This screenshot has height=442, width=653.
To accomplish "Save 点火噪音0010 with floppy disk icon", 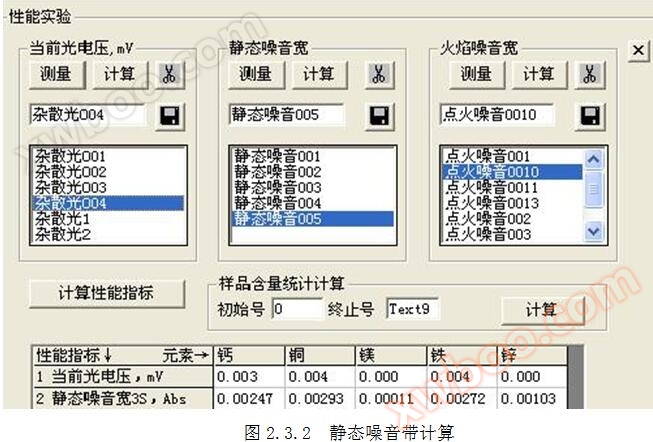I will coord(590,115).
